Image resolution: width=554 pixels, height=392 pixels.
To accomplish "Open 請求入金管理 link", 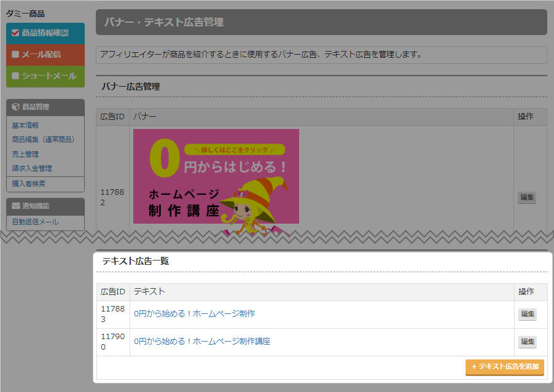I will tap(32, 168).
